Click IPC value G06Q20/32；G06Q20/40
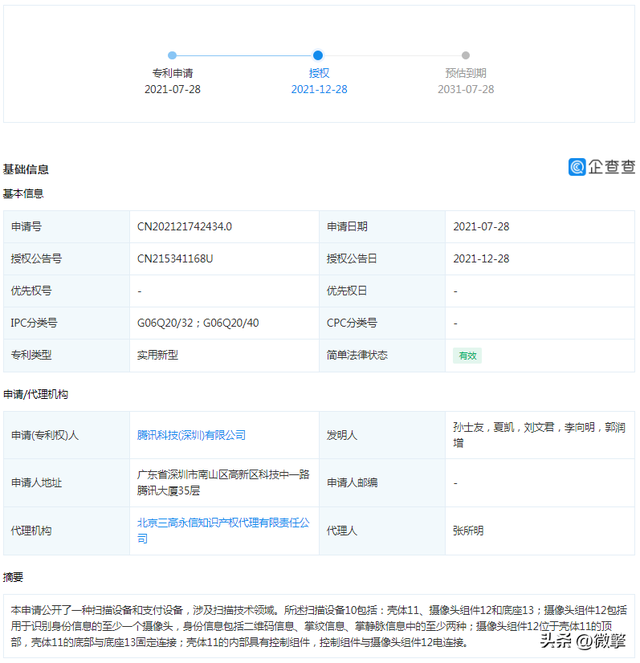640x663 pixels. tap(198, 323)
